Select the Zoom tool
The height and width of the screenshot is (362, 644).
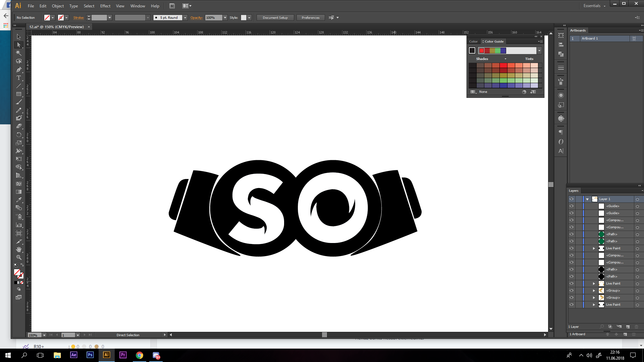coord(19,257)
